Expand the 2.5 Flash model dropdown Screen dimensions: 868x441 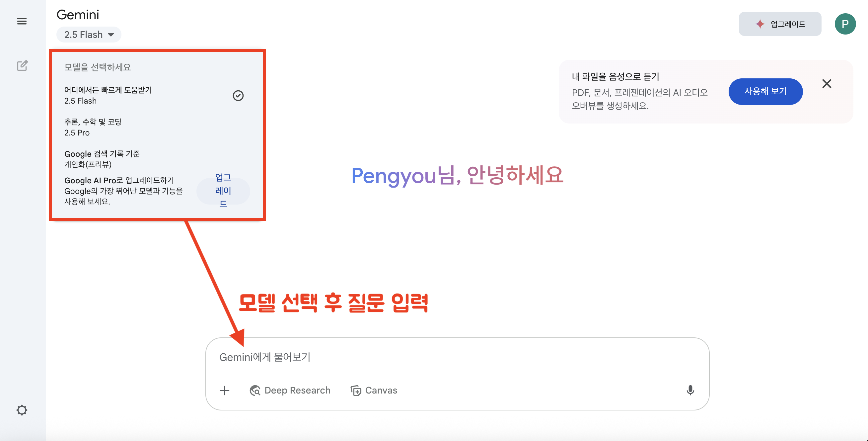coord(89,35)
